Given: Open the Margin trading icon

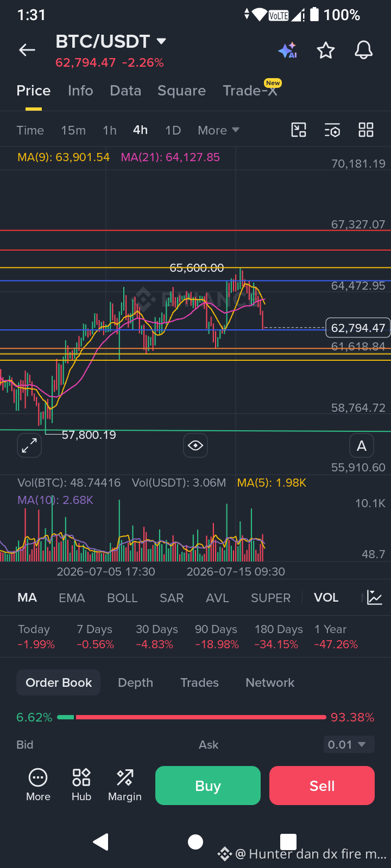Looking at the screenshot, I should pyautogui.click(x=125, y=785).
